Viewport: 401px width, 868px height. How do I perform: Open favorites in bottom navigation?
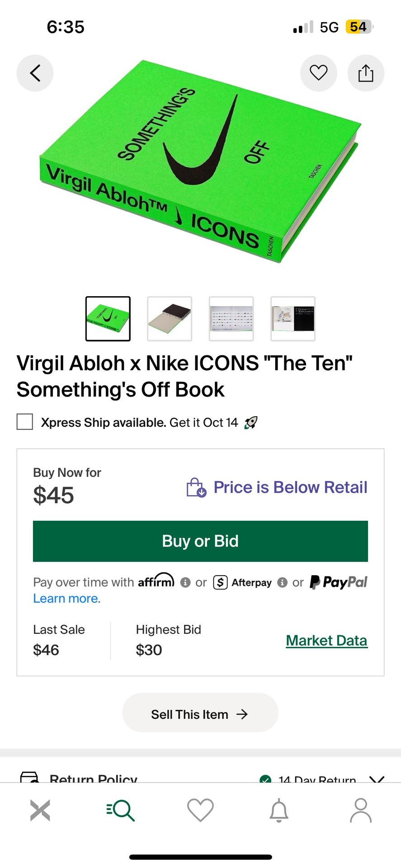(200, 810)
